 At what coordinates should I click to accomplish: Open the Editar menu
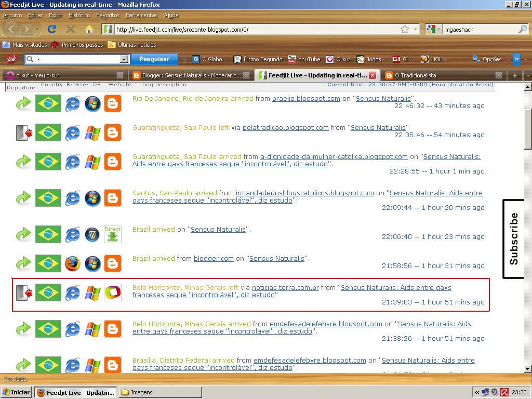tap(35, 15)
